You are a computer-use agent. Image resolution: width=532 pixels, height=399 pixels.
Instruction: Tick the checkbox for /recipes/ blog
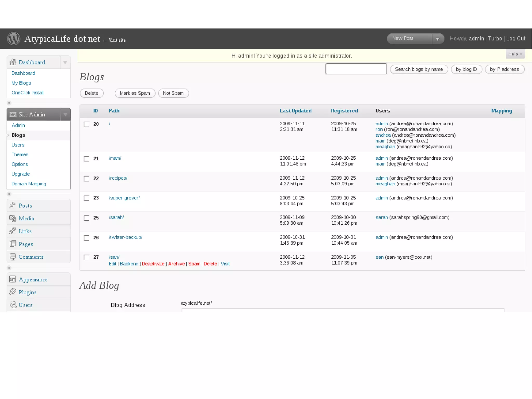87,179
